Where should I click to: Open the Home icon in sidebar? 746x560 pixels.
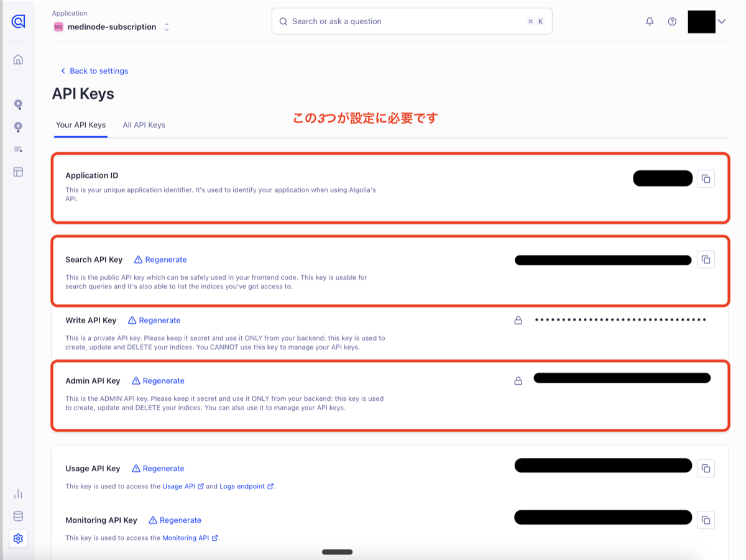[x=18, y=60]
